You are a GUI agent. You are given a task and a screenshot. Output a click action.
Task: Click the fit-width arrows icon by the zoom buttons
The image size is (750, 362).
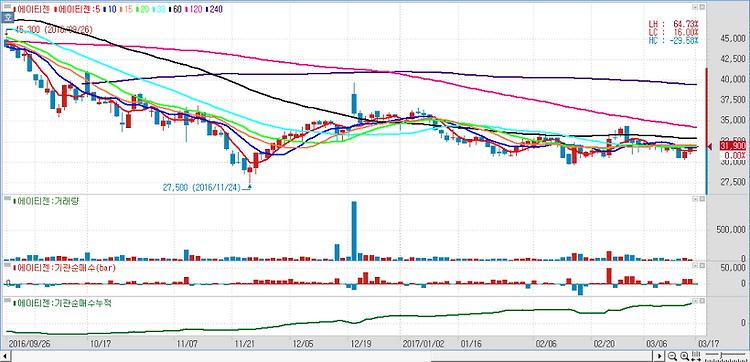697,356
